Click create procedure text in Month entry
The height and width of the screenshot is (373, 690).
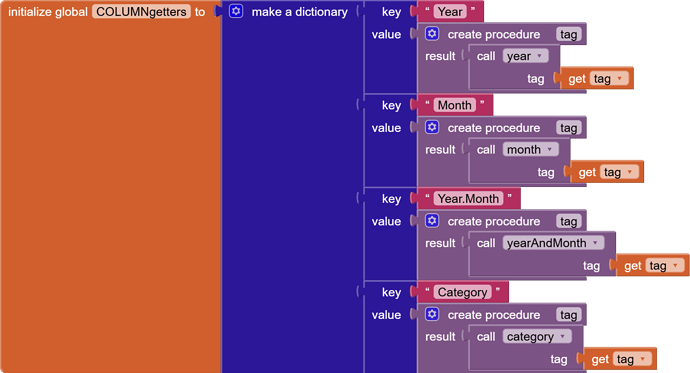tap(494, 128)
